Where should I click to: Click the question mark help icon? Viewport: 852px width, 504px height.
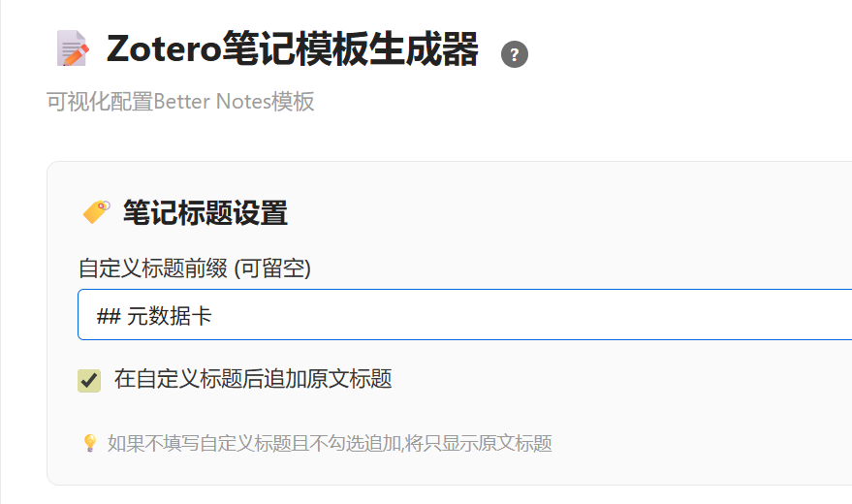coord(515,54)
